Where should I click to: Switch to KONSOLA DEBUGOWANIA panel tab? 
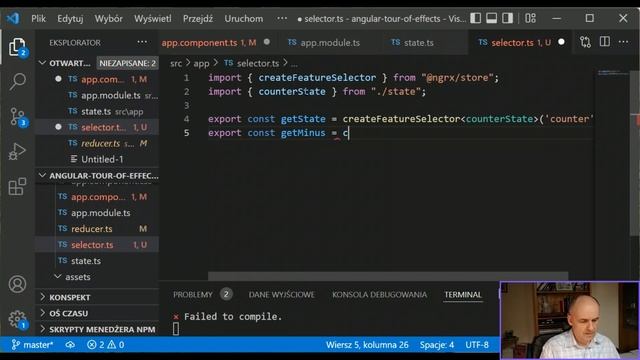coord(380,295)
